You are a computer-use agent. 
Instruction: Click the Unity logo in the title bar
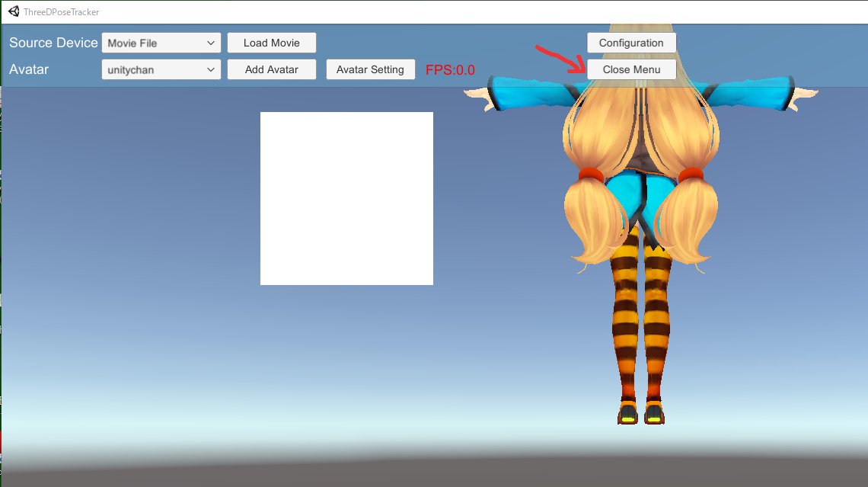point(14,11)
